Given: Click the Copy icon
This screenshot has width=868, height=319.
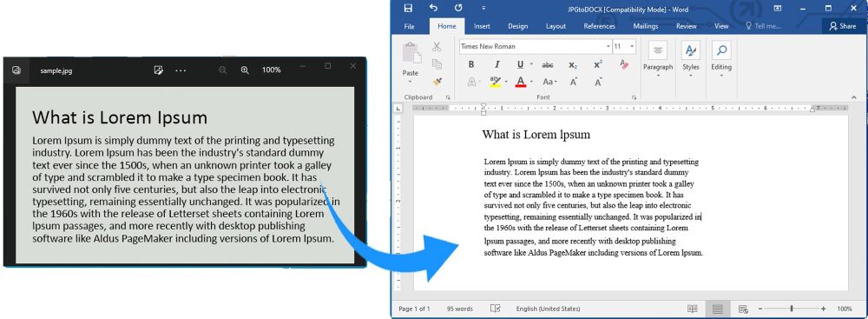Looking at the screenshot, I should [x=437, y=63].
